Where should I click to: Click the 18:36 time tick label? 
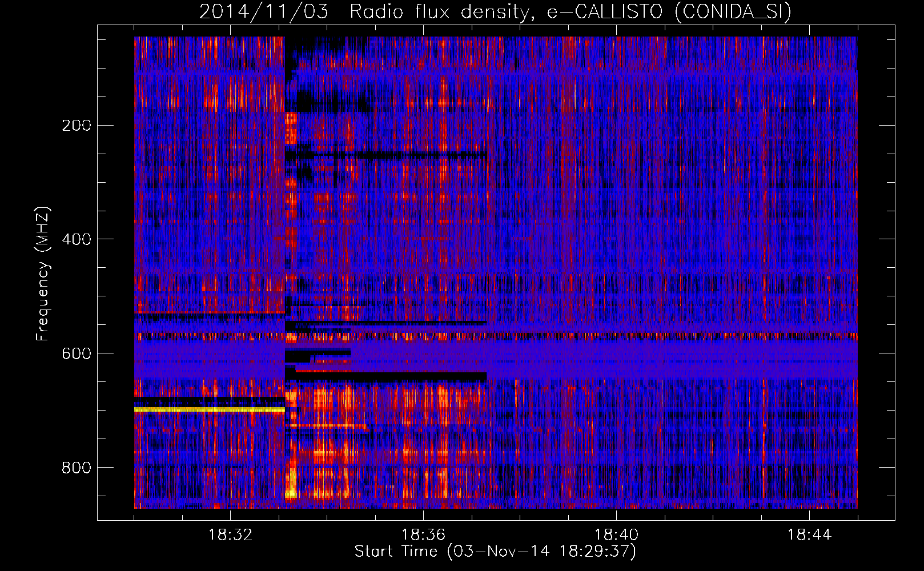[x=423, y=534]
